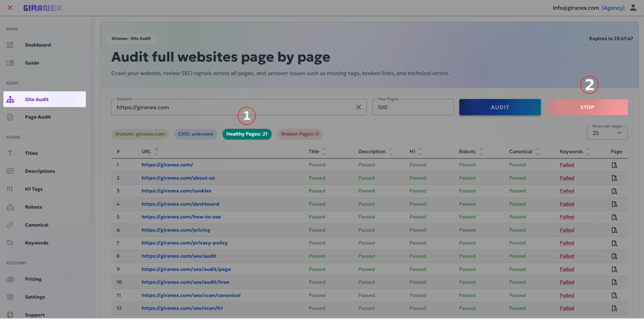The image size is (644, 320).
Task: Open the Canonical scan
Action: pos(44,225)
